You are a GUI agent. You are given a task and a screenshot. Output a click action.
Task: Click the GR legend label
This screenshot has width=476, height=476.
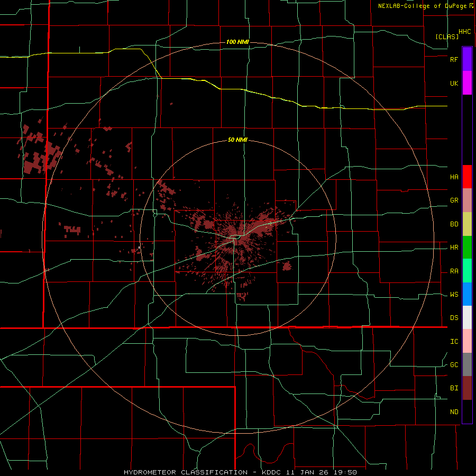[x=454, y=200]
